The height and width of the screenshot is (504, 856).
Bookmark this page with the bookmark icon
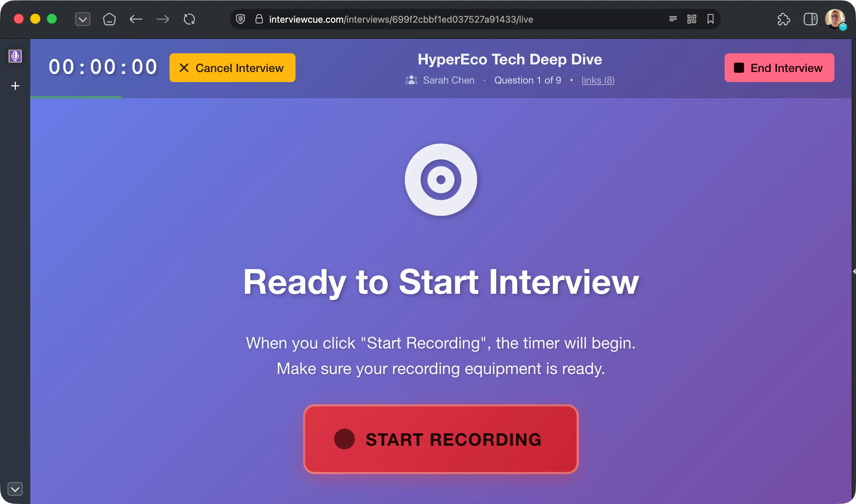click(x=710, y=19)
